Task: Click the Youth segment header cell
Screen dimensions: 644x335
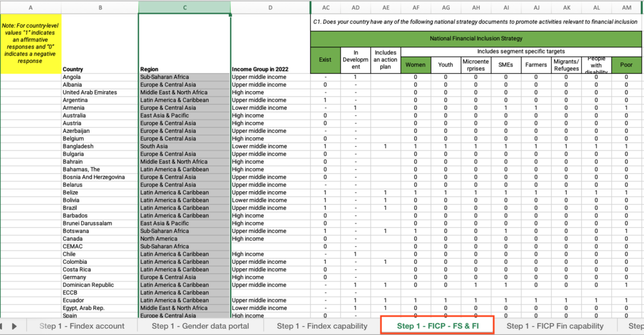Action: coord(446,65)
